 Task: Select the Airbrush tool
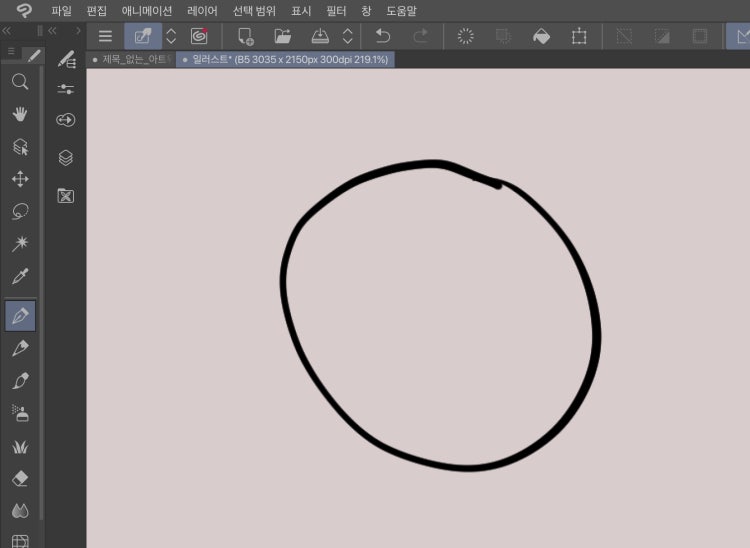(x=20, y=413)
